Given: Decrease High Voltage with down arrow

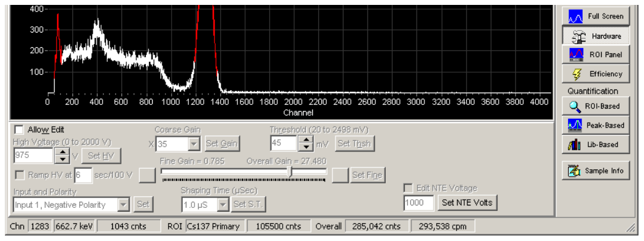Looking at the screenshot, I should (62, 159).
